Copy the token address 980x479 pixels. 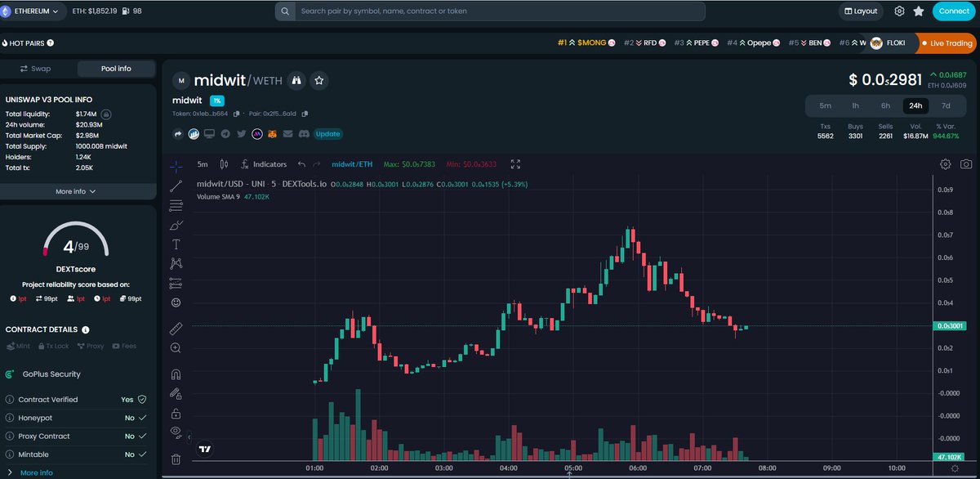237,114
